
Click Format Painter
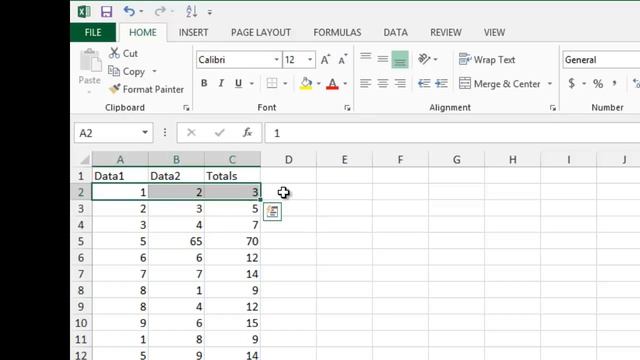pos(147,89)
